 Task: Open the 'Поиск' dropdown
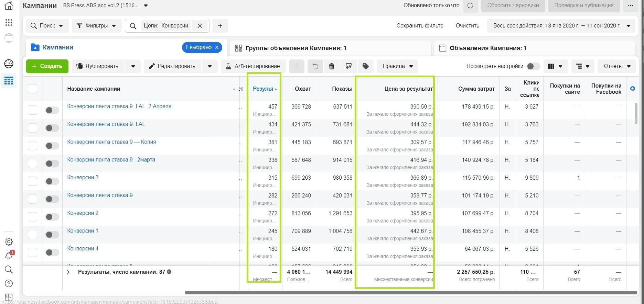[47, 26]
